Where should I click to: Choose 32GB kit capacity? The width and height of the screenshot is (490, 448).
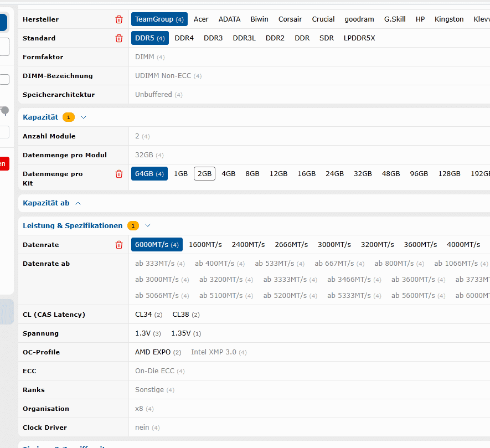363,174
